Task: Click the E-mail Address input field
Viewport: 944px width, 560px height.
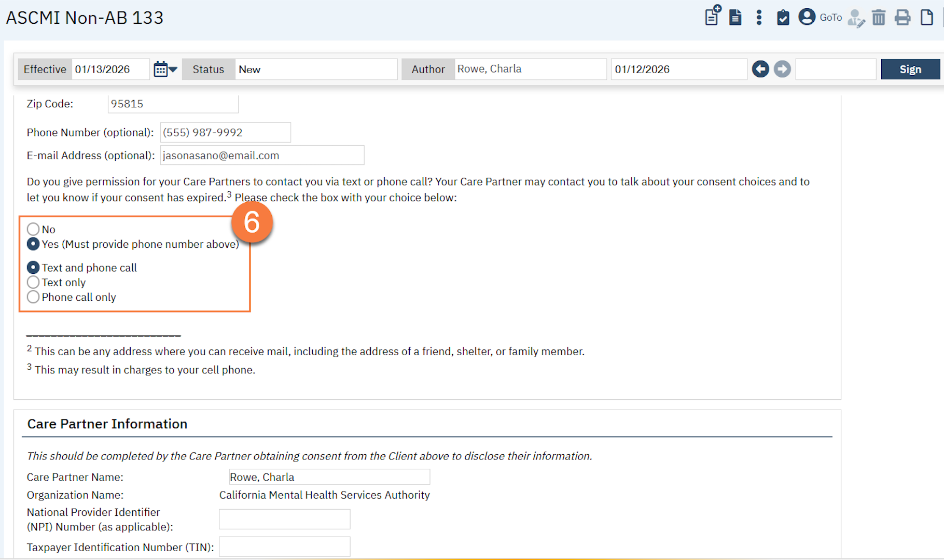Action: [x=262, y=156]
